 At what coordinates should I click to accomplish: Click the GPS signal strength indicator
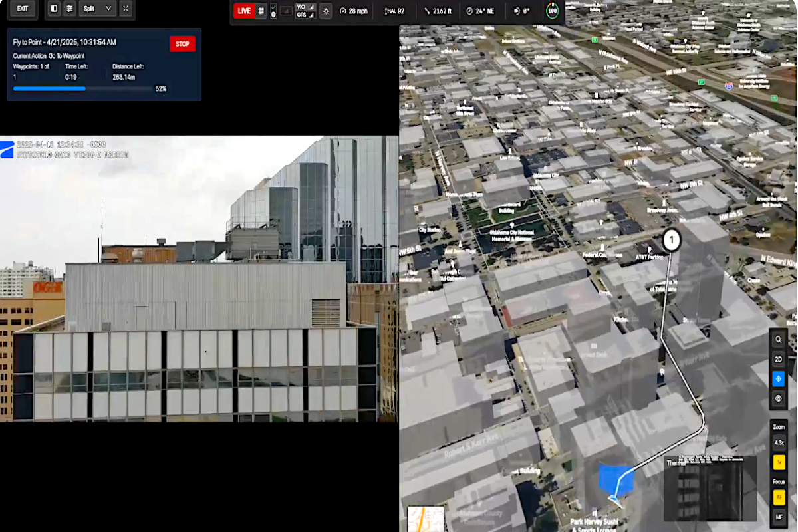[304, 13]
